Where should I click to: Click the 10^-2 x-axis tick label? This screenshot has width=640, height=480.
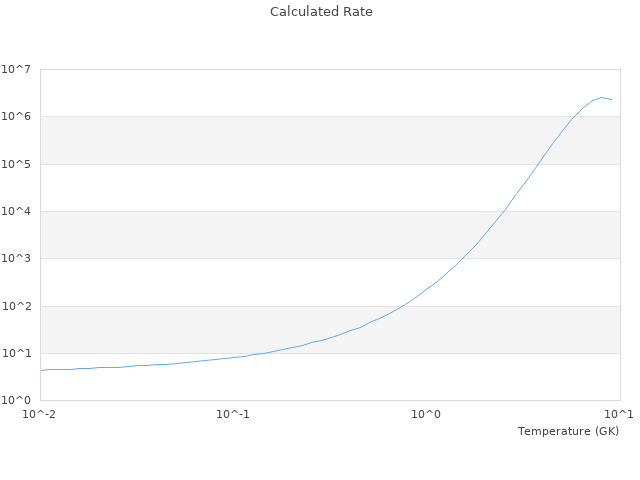tap(40, 414)
